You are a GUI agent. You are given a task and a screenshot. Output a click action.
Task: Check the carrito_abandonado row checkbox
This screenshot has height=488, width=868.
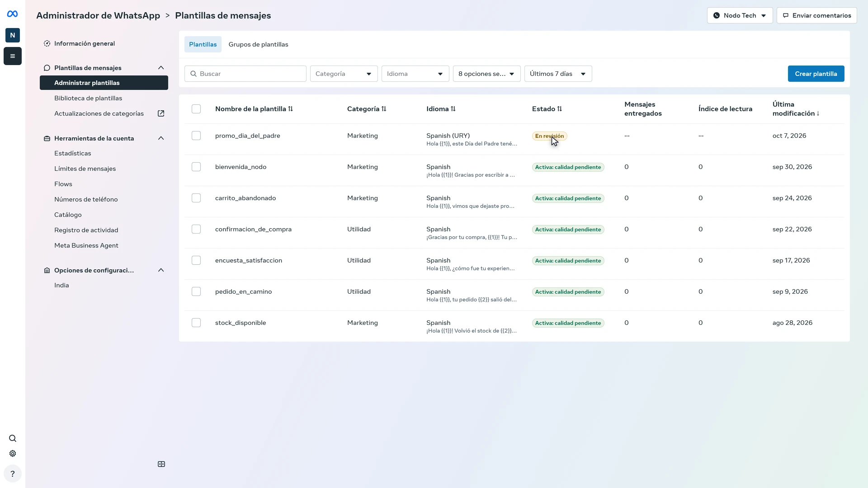(196, 198)
